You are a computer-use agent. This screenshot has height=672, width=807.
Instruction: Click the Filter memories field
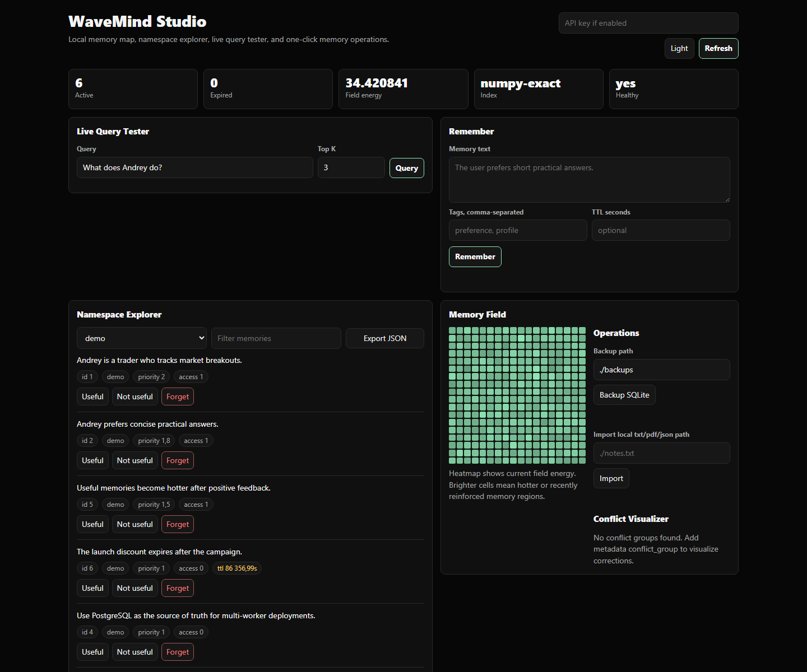pyautogui.click(x=276, y=338)
